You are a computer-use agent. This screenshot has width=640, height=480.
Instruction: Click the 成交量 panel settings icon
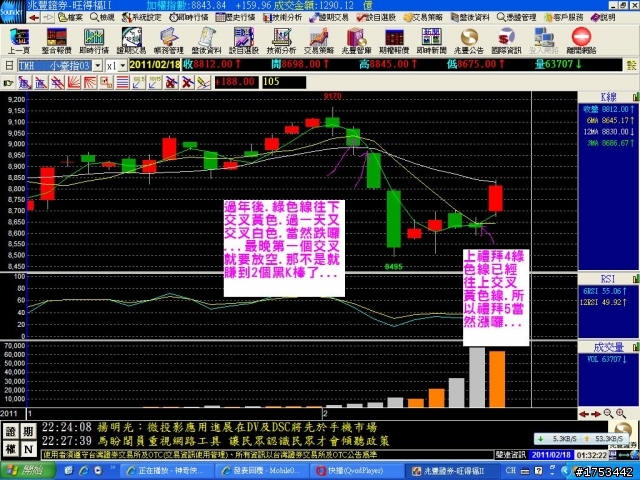[x=636, y=347]
